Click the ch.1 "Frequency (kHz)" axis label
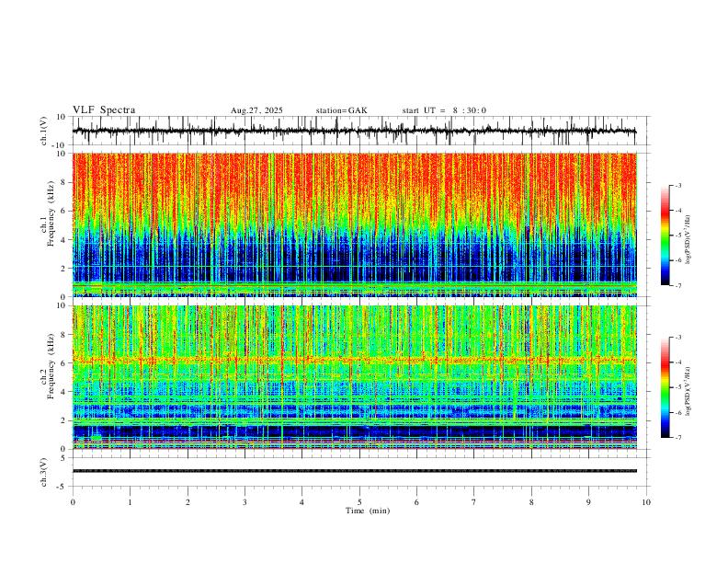The width and height of the screenshot is (728, 563). 51,213
